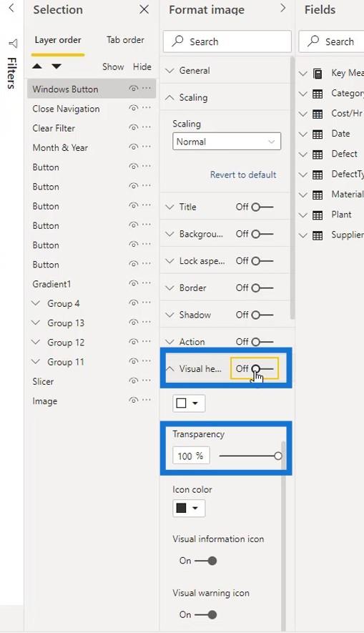Image resolution: width=364 pixels, height=633 pixels.
Task: Click the Revert to default link
Action: 243,175
